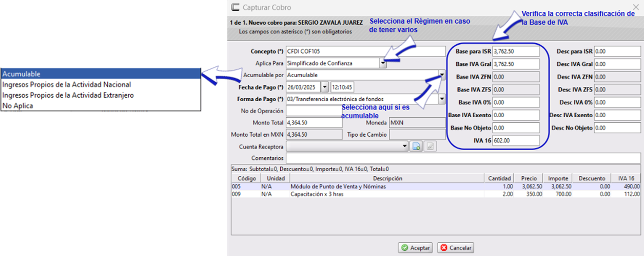The image size is (644, 256).
Task: Click the Base IVA ZFS field
Action: [516, 89]
